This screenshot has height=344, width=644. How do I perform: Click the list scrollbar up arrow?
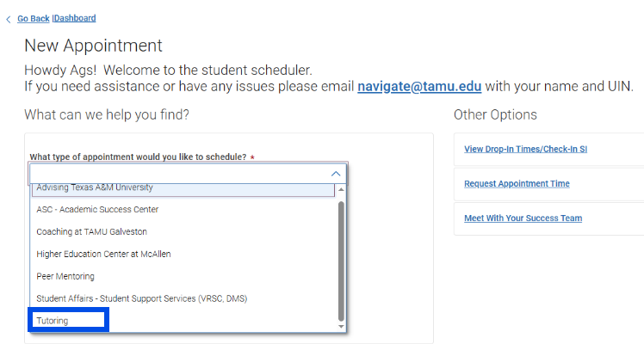pos(341,190)
